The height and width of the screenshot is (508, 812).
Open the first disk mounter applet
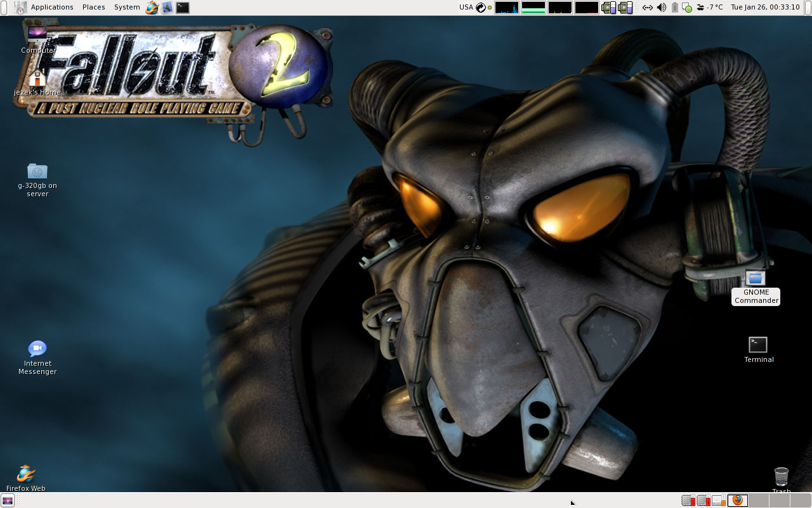pyautogui.click(x=608, y=8)
